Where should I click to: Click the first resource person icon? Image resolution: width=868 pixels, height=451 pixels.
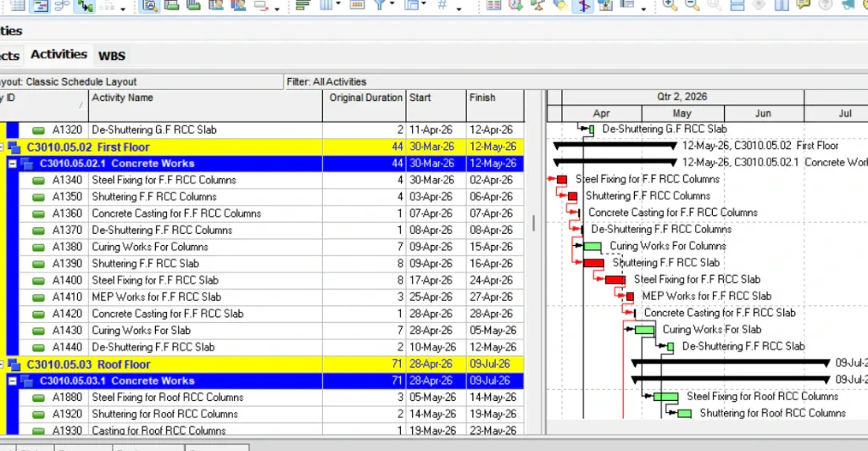coord(216,6)
